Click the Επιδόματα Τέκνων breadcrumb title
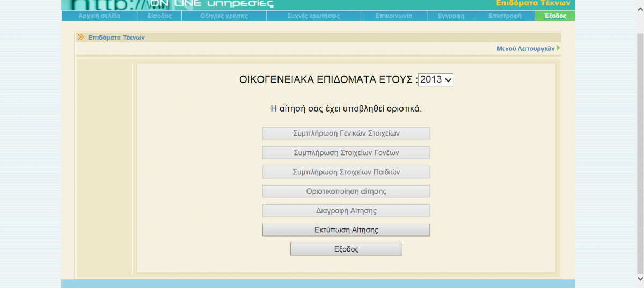 pos(116,38)
